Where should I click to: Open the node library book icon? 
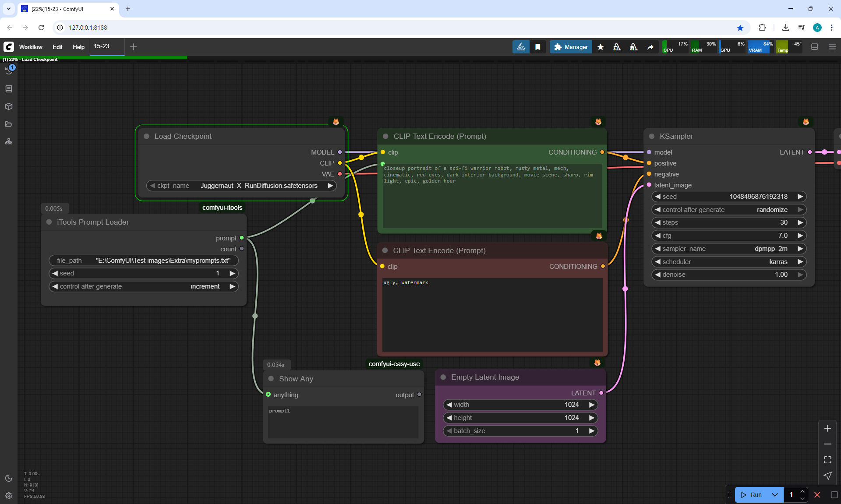[9, 89]
